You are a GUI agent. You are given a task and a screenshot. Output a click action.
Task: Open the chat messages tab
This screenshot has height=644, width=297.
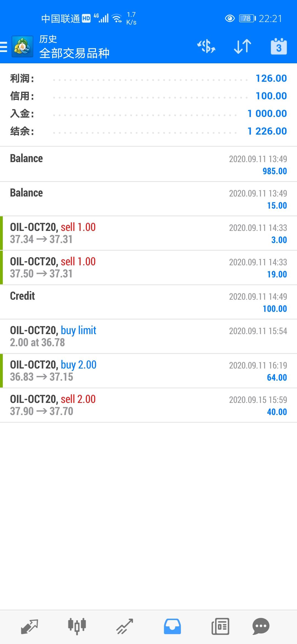click(261, 626)
